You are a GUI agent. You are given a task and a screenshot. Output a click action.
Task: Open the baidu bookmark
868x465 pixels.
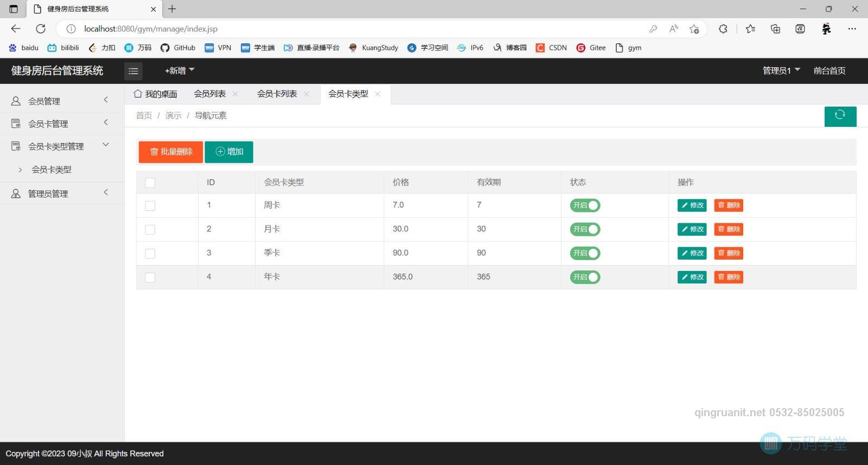point(24,48)
